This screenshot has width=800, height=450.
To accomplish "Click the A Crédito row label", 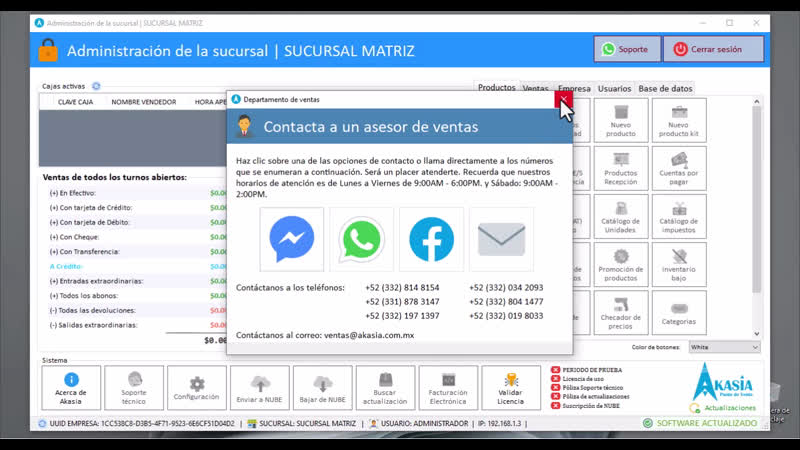I will tap(66, 266).
